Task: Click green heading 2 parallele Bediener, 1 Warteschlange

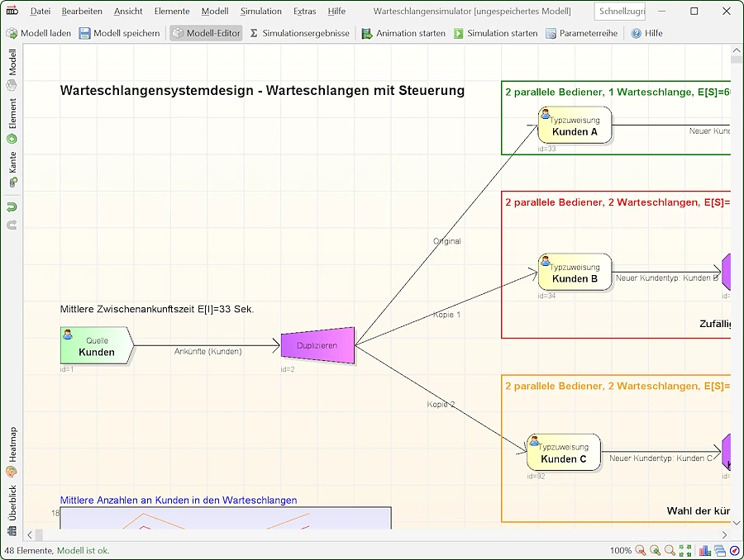Action: pyautogui.click(x=618, y=92)
